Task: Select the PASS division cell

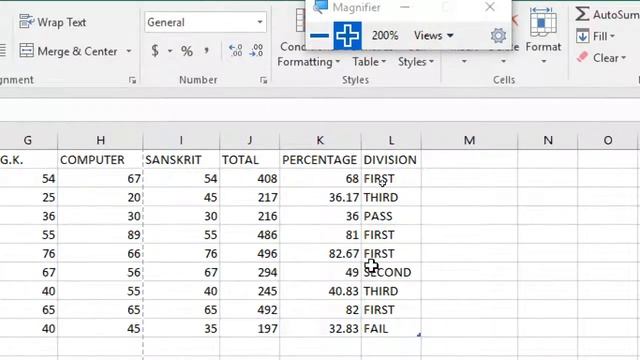Action: point(391,216)
